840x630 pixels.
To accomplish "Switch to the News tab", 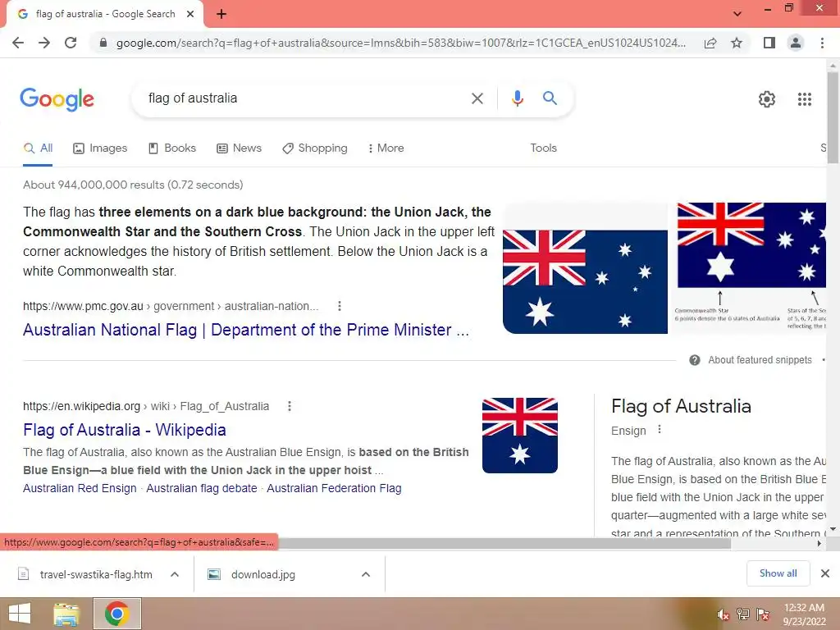I will click(x=239, y=148).
